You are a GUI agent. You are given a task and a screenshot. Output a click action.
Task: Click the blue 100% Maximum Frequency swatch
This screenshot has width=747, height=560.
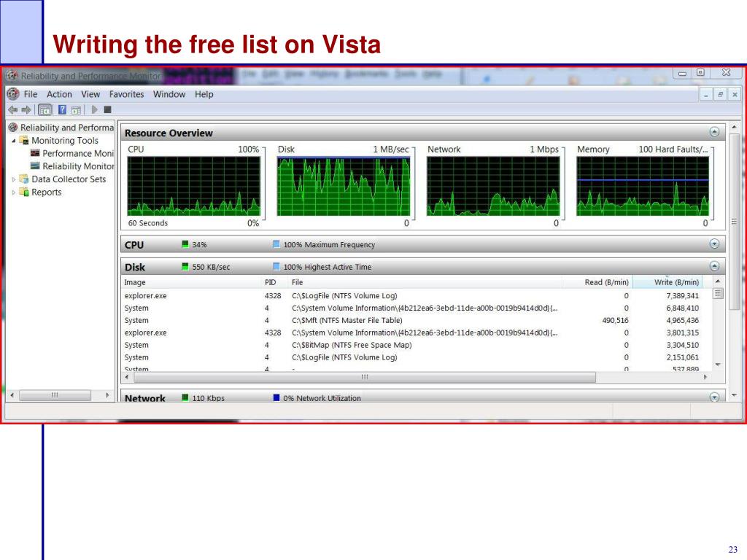[276, 244]
